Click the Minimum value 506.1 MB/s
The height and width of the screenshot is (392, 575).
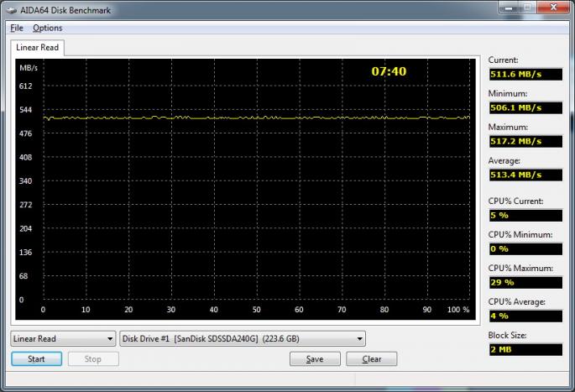(x=525, y=107)
